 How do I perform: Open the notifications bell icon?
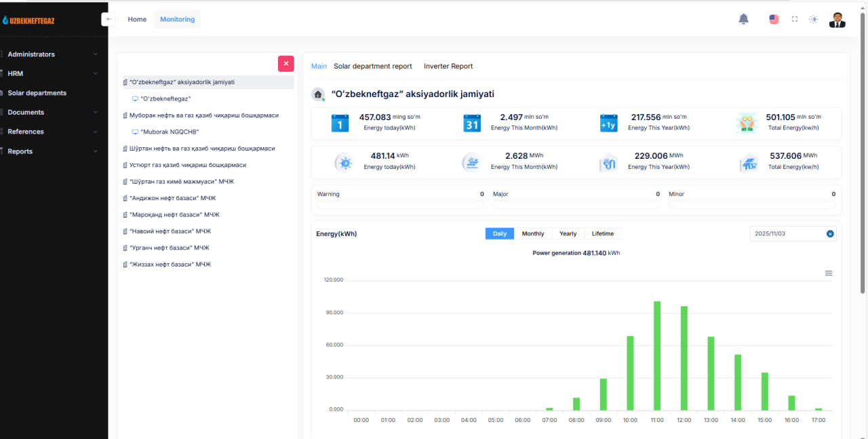pyautogui.click(x=743, y=19)
